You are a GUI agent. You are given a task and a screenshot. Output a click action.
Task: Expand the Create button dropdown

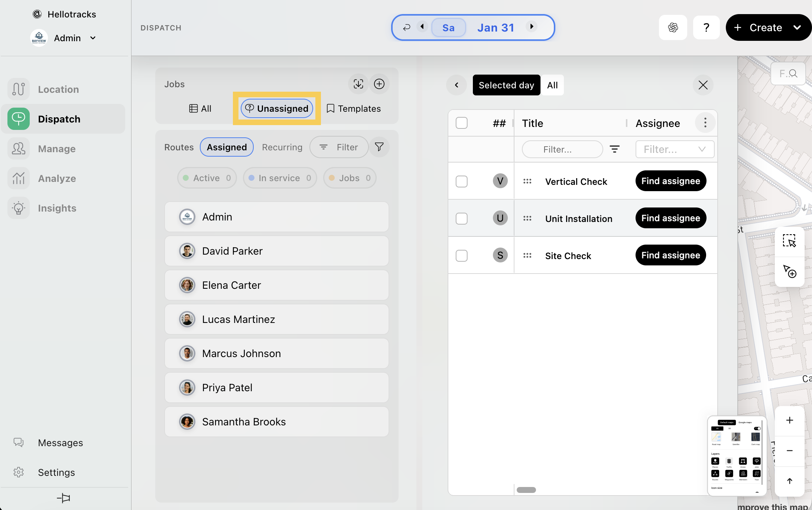point(797,27)
